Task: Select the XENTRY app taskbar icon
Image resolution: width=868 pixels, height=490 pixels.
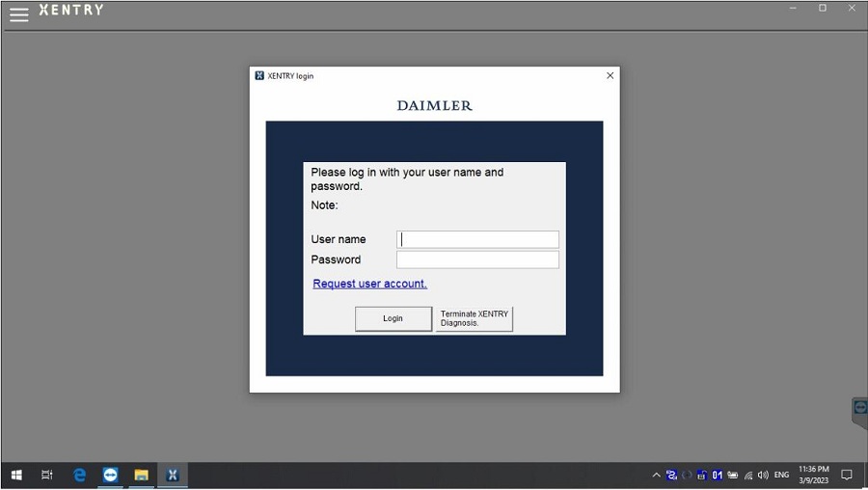Action: (x=173, y=476)
